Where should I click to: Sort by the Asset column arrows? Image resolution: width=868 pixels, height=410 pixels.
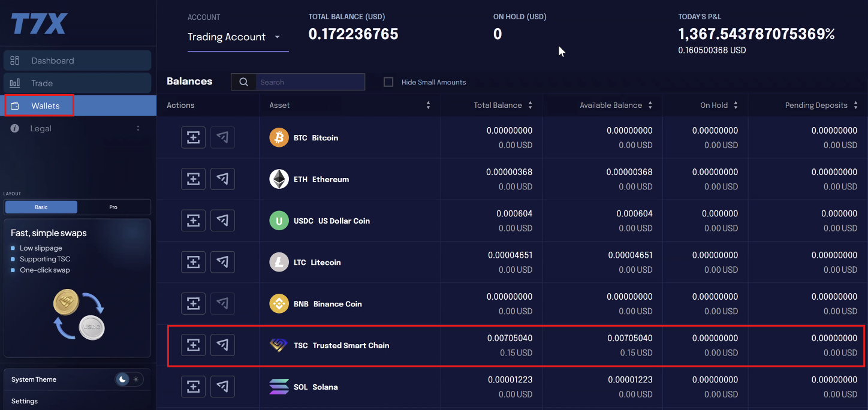[428, 105]
